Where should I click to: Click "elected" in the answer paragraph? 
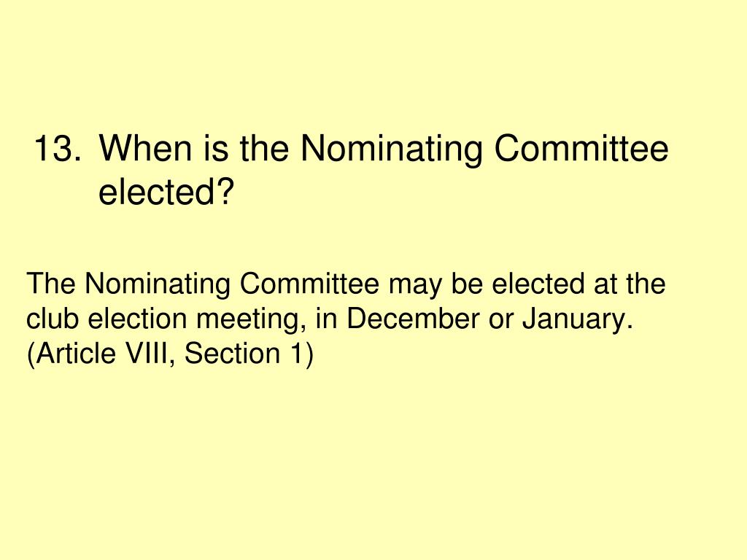click(538, 284)
